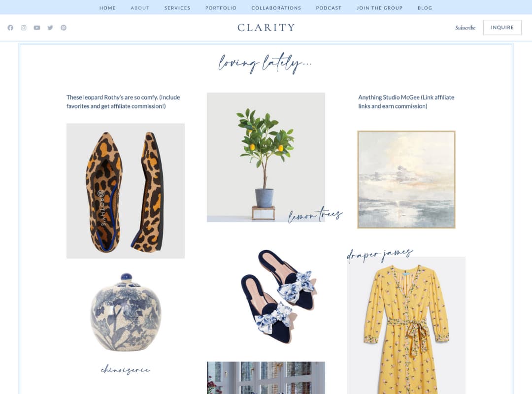Open the Twitter social icon
This screenshot has width=532, height=394.
(x=50, y=28)
